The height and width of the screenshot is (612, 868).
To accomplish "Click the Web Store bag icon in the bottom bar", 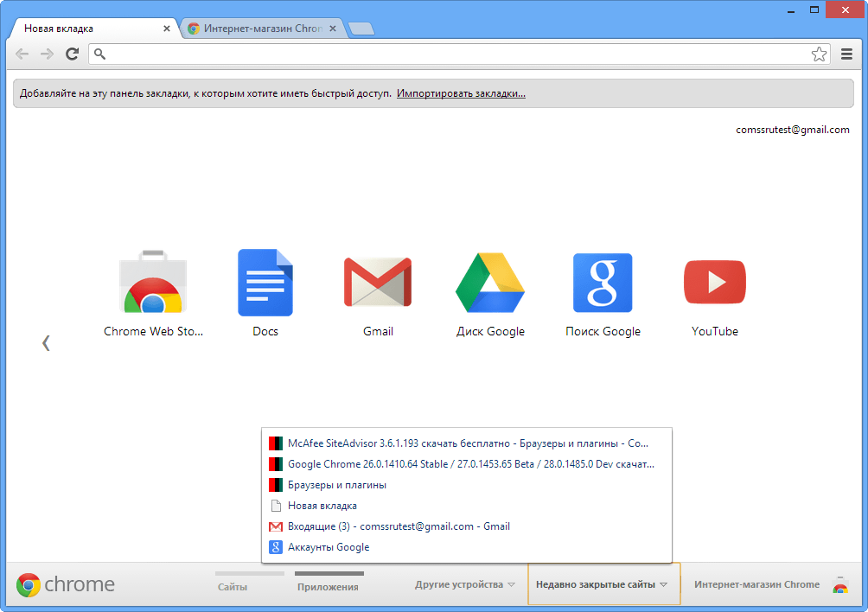I will click(839, 585).
